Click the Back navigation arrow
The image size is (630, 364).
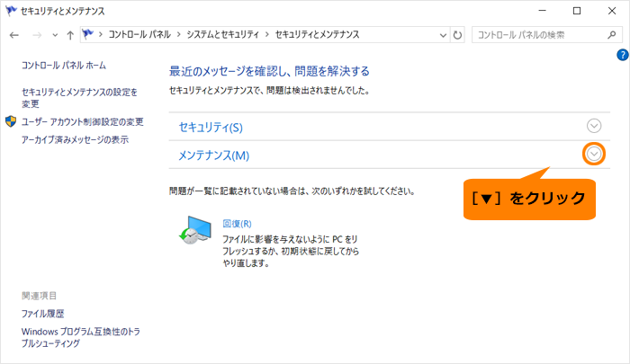(x=14, y=35)
